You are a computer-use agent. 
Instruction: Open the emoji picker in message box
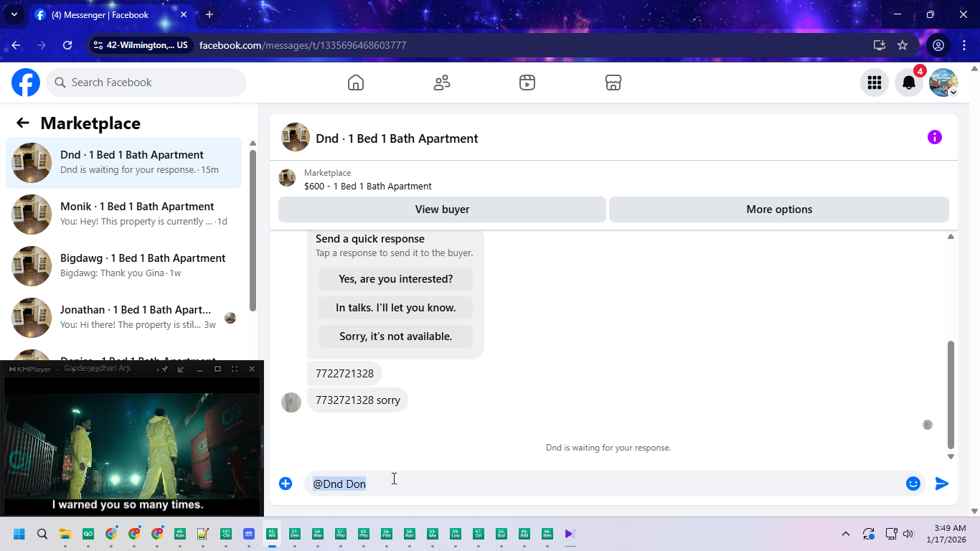(x=913, y=484)
